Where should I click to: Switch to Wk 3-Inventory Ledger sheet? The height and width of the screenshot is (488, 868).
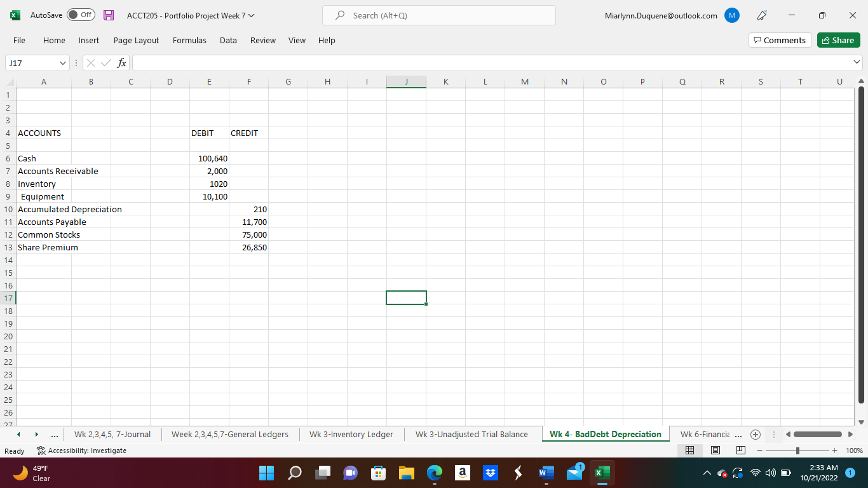click(351, 435)
